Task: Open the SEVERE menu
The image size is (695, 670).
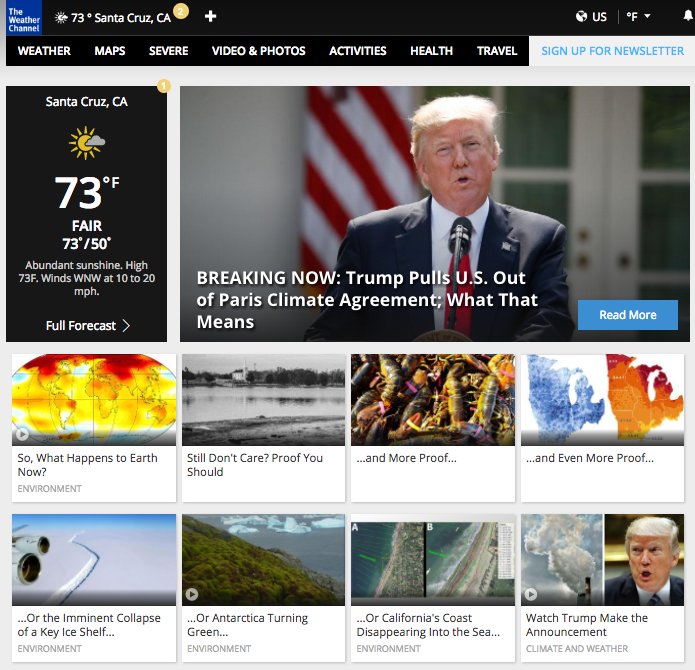Action: [168, 51]
